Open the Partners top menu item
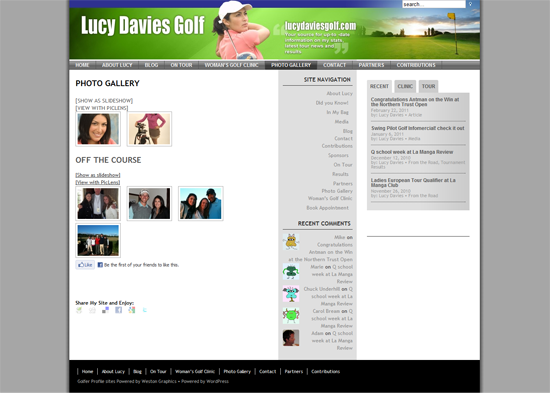Viewport: 550px width, 394px height. coord(371,65)
